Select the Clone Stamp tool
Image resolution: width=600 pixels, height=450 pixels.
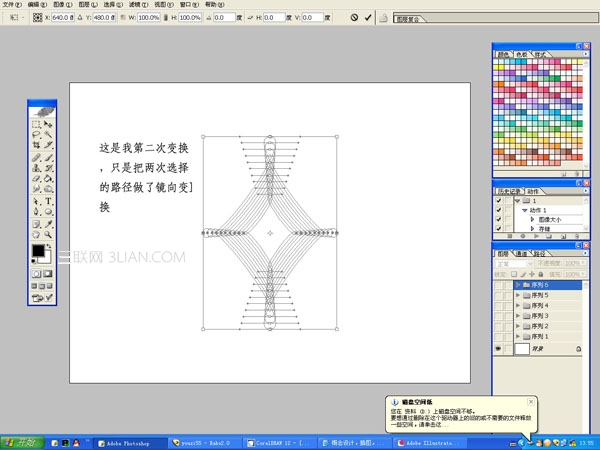[x=36, y=168]
